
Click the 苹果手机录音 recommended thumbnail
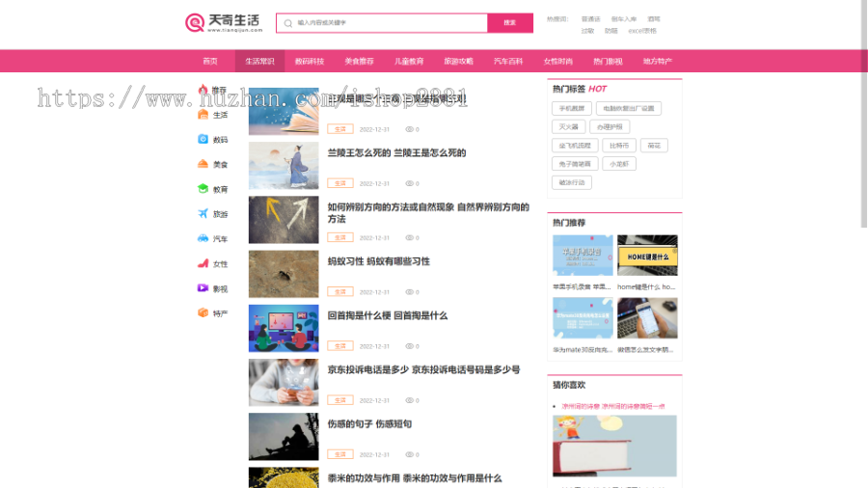pos(583,255)
